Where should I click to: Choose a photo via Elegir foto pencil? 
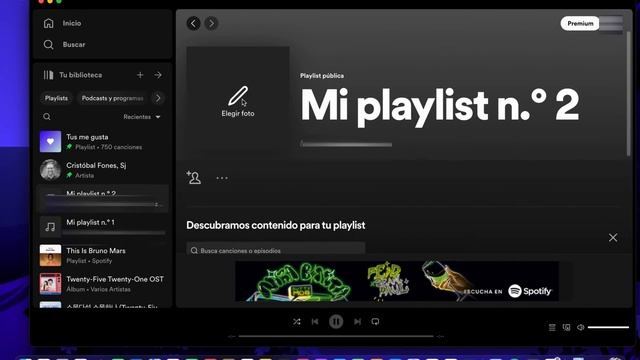(238, 102)
